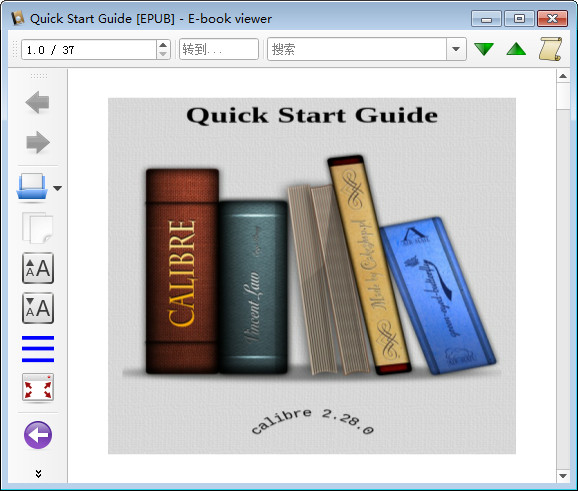Click the scroll icon to toggle paged mode

click(x=550, y=49)
